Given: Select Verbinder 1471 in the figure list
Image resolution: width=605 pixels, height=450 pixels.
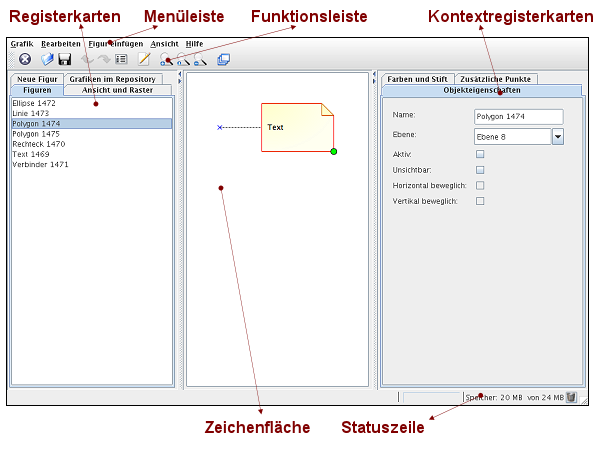Looking at the screenshot, I should (92, 164).
